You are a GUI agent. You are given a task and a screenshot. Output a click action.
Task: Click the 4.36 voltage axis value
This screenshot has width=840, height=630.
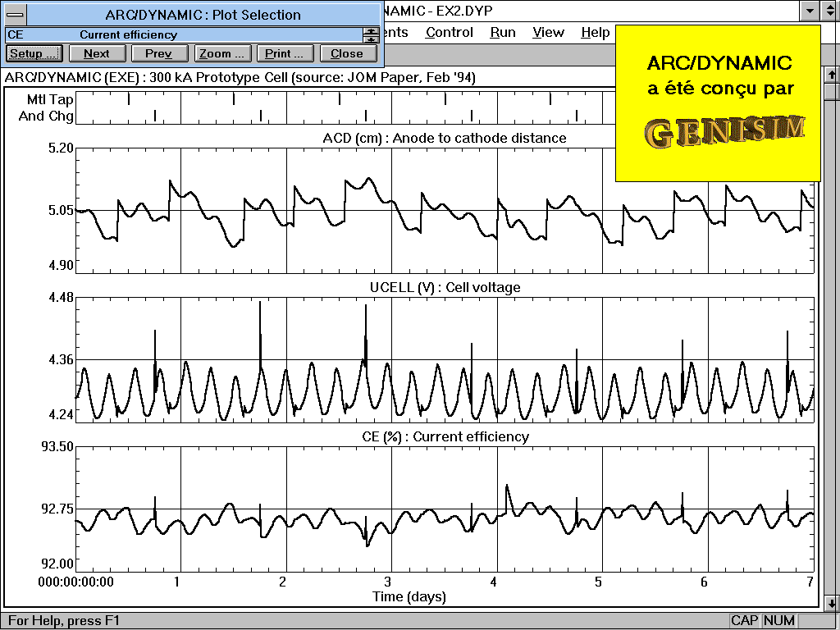click(61, 359)
